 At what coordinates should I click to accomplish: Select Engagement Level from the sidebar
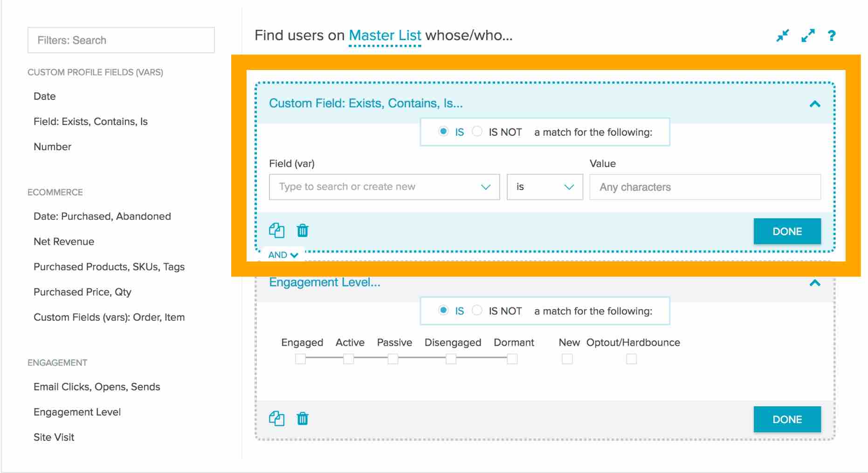77,412
